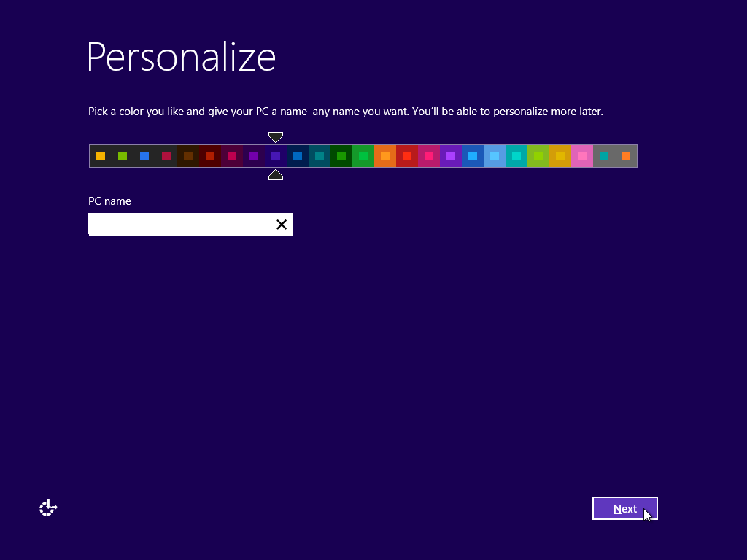Click the Next button
Image resolution: width=747 pixels, height=560 pixels.
(624, 508)
